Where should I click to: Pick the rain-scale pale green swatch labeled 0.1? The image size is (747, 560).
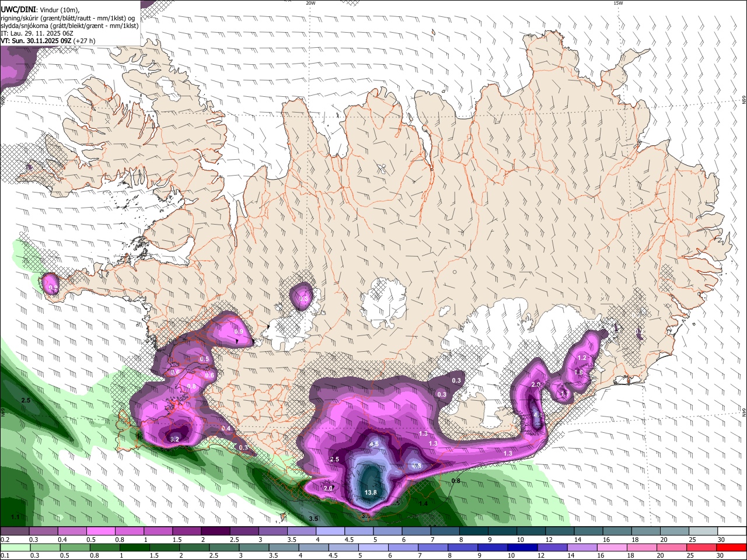pyautogui.click(x=15, y=548)
